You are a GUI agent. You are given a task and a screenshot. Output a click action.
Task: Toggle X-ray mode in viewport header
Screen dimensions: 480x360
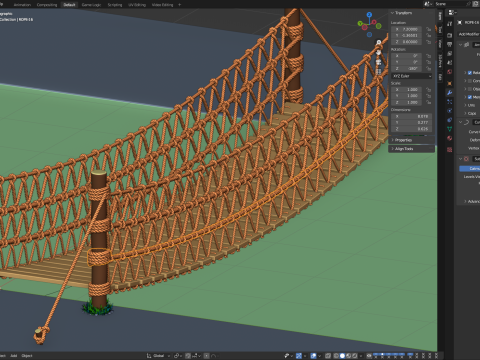(328, 356)
